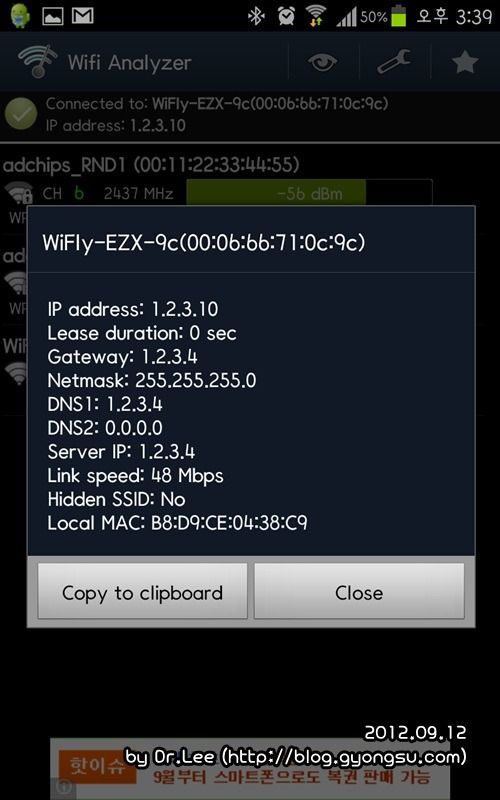Tap the eye view-switch icon

(322, 63)
